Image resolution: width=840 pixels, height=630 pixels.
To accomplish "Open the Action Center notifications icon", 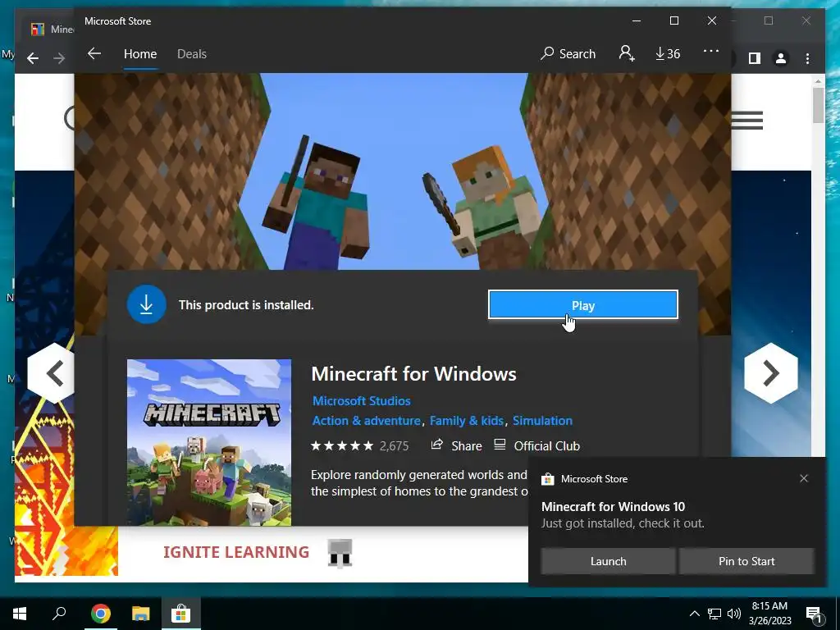I will (x=814, y=614).
